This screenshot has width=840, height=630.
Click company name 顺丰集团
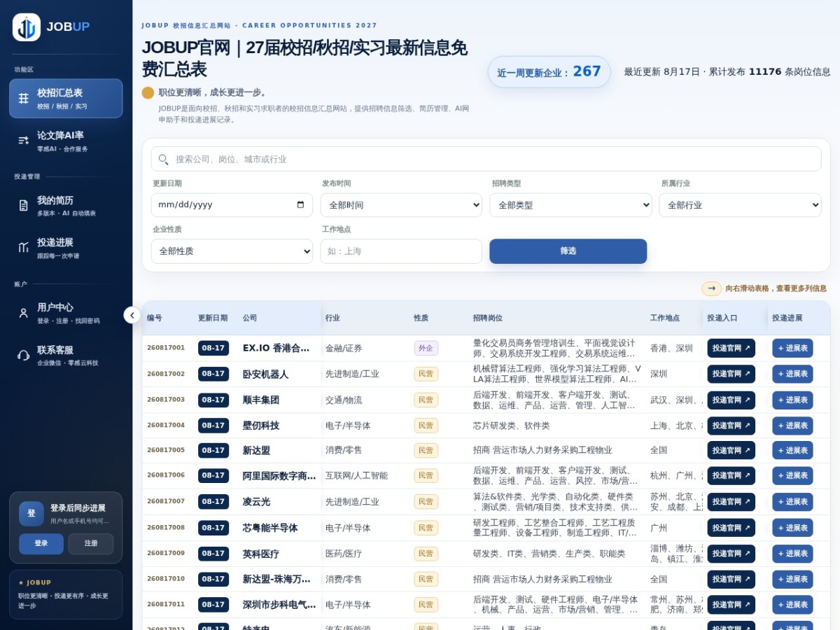261,400
